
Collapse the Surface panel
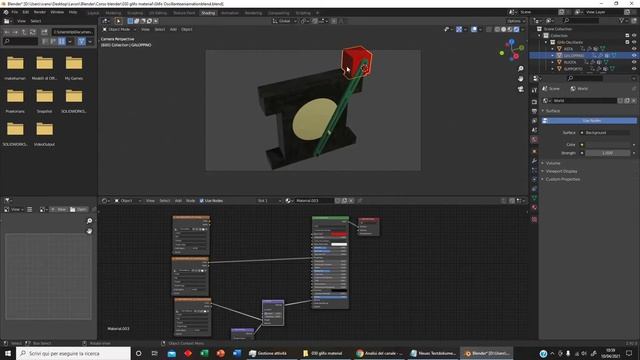553,111
